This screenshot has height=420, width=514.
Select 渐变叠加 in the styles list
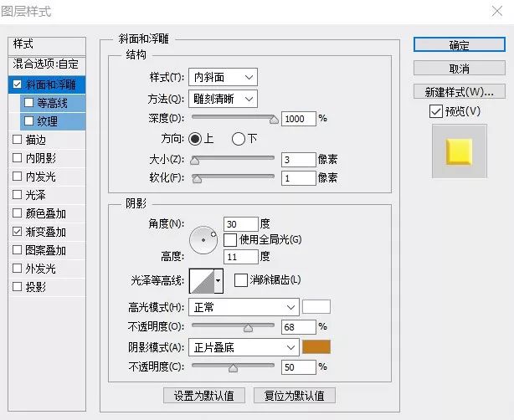[x=45, y=232]
